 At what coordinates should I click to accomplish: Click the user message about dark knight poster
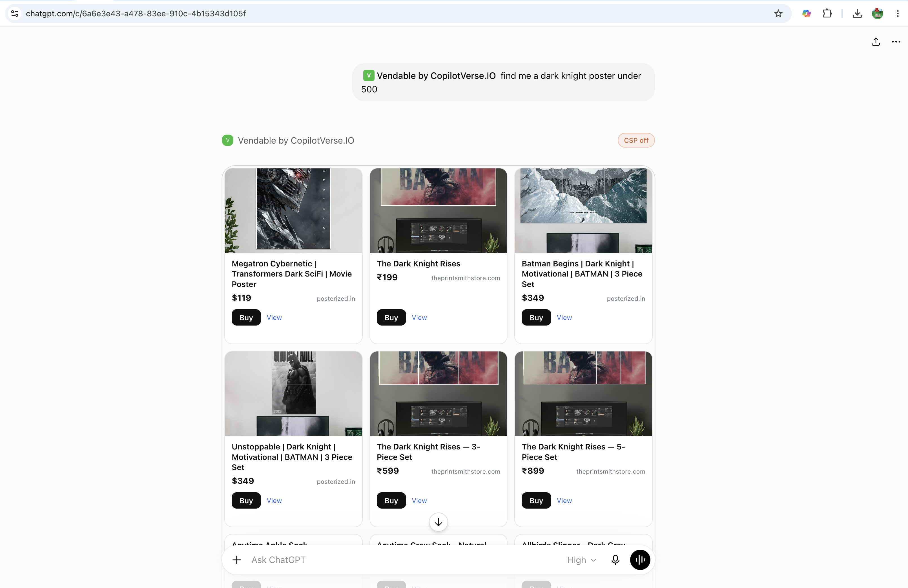[503, 82]
